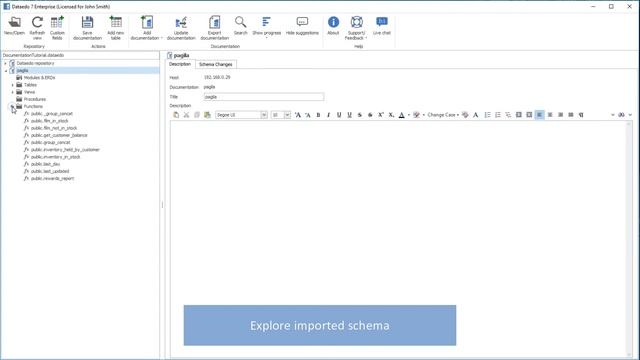Screen dimensions: 640x360
Task: Toggle Underline formatting
Action: [x=339, y=115]
